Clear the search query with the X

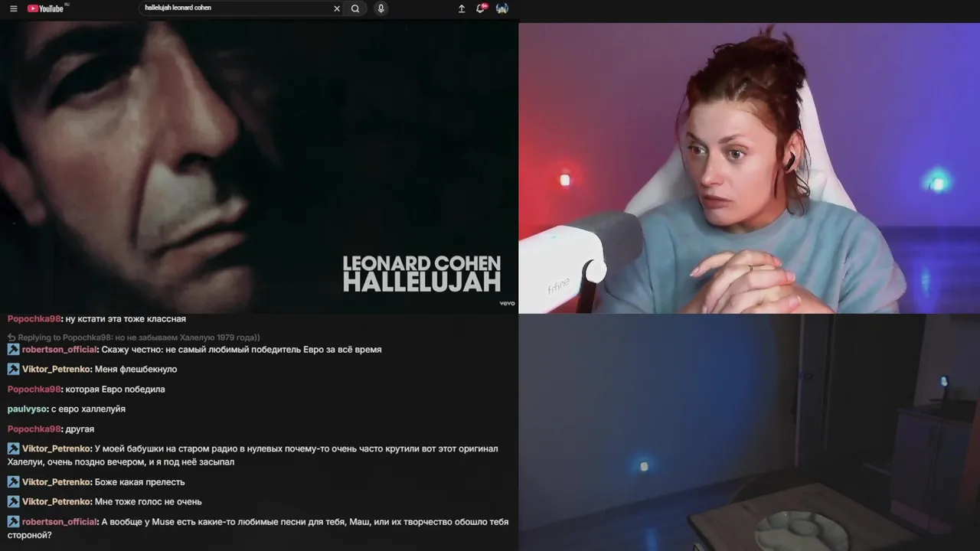click(336, 8)
